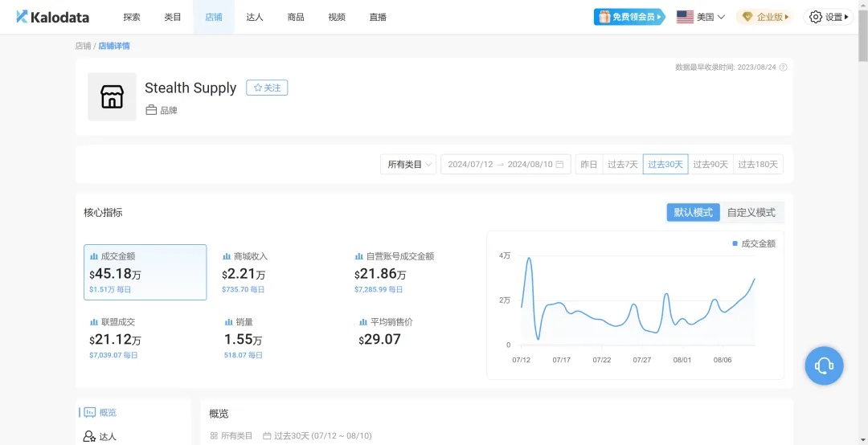This screenshot has height=445, width=868.
Task: Click the bar chart icon beside 平均销售价
Action: point(363,322)
